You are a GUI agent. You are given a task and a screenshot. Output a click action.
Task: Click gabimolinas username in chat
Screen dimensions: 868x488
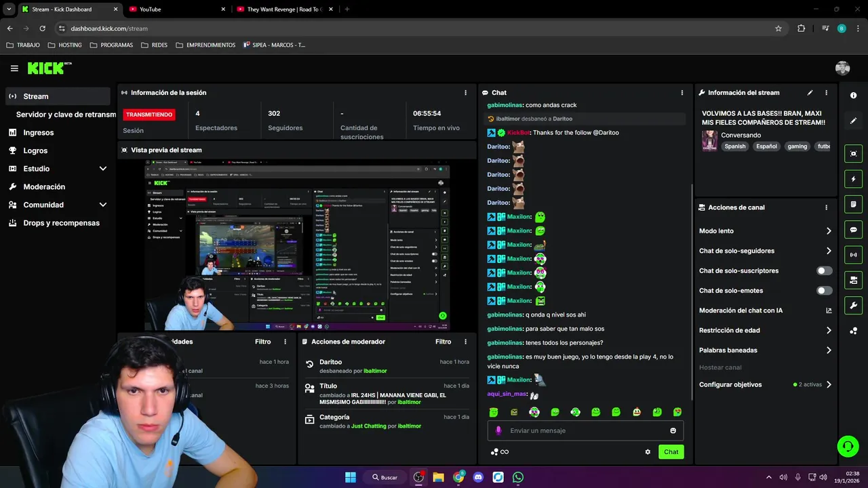click(505, 105)
